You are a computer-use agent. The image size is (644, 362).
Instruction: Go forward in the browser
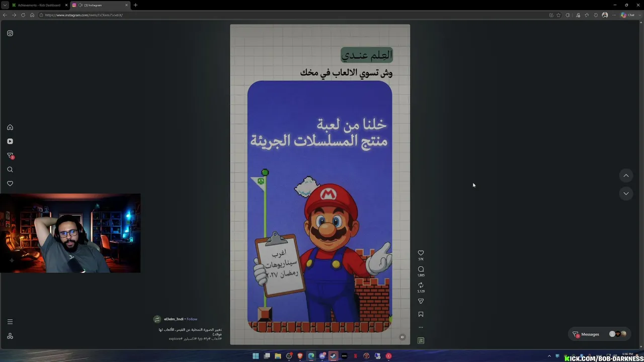tap(14, 15)
